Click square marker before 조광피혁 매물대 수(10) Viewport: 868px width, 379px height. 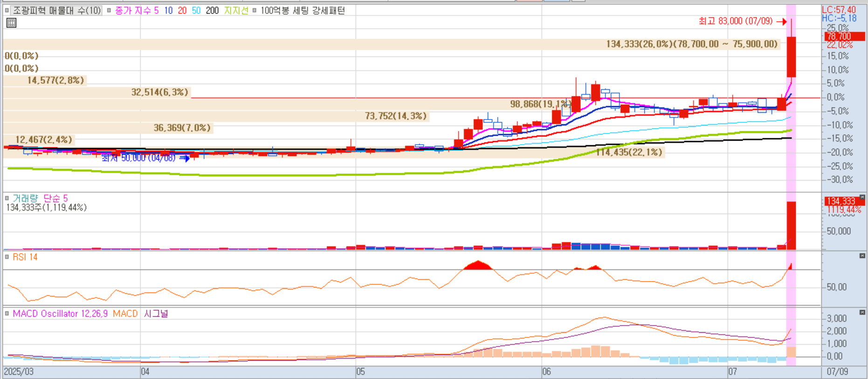coord(7,10)
